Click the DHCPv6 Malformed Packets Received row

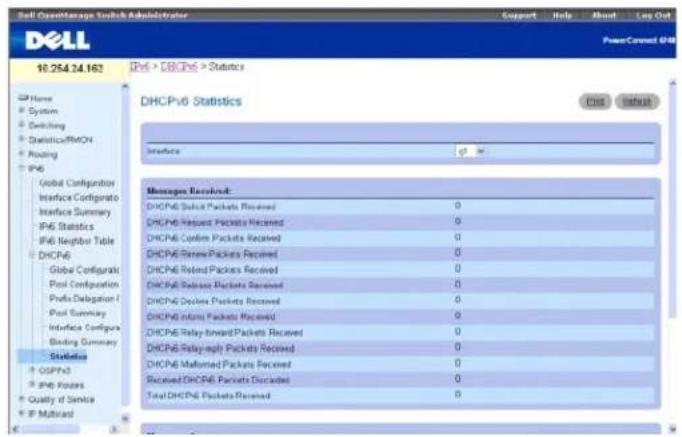pyautogui.click(x=400, y=364)
